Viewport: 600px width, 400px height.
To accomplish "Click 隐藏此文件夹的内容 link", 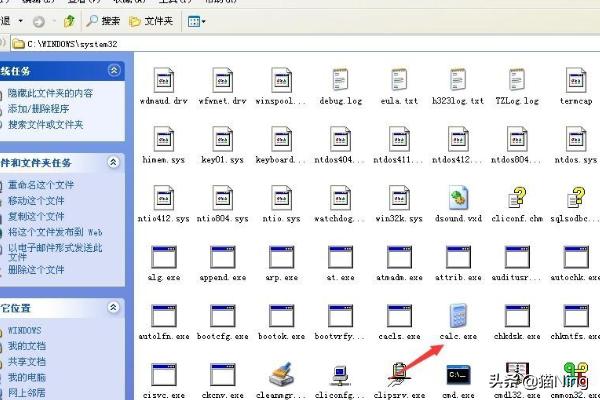I will coord(50,93).
